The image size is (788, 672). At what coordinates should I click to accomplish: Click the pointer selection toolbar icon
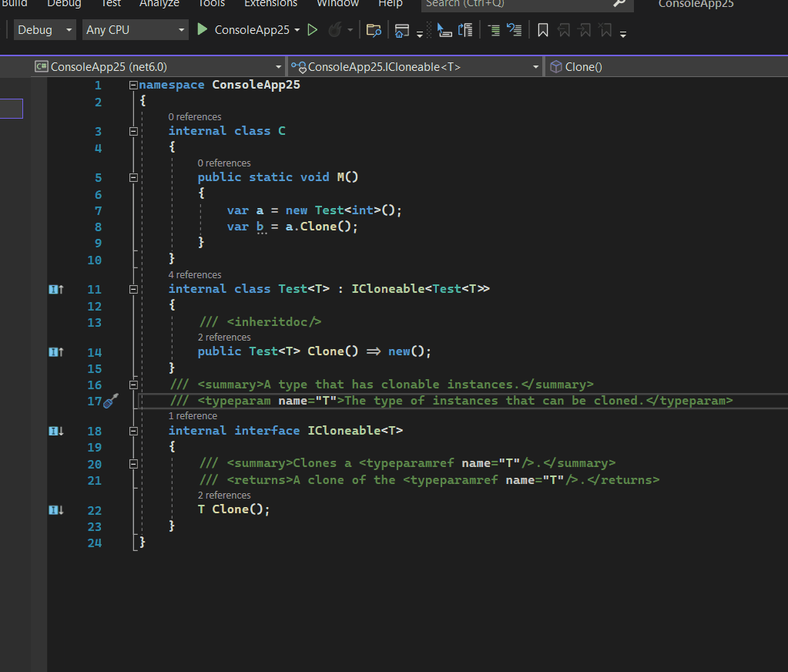(x=444, y=30)
